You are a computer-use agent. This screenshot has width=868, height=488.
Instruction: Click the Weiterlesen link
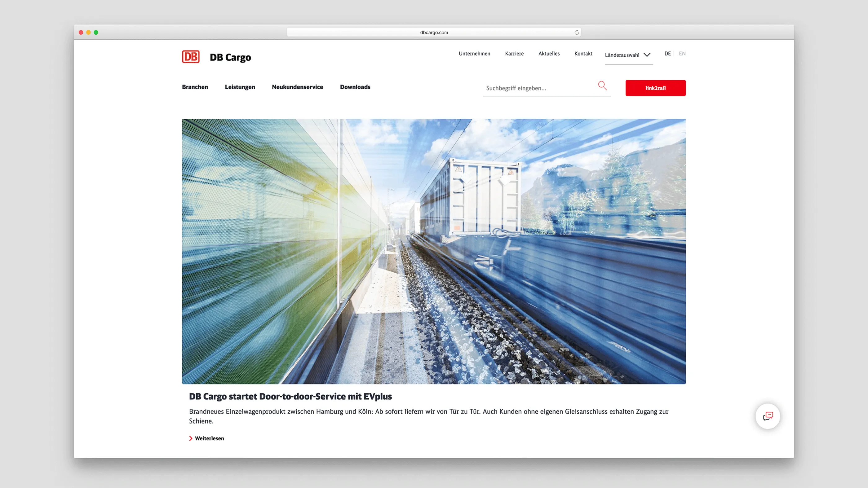click(209, 438)
